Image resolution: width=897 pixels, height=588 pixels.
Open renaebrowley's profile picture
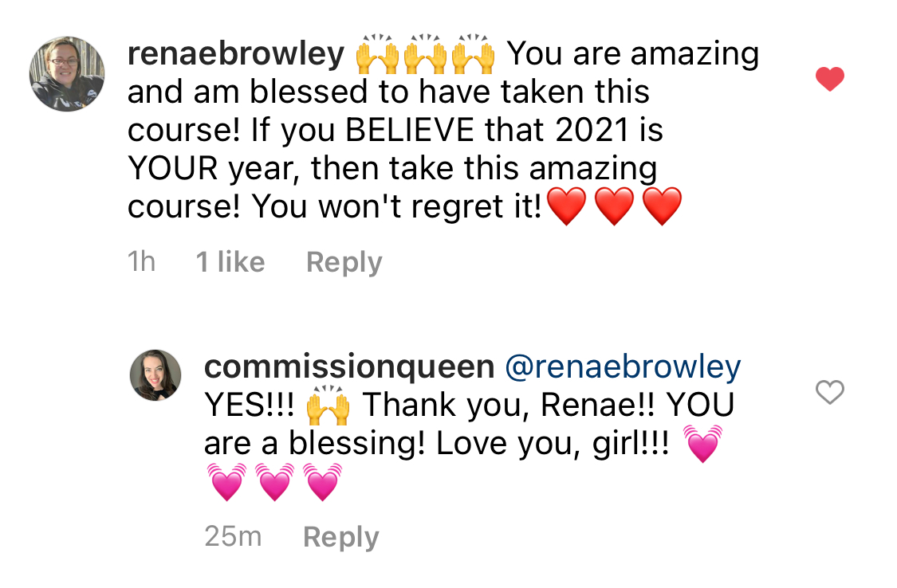68,74
